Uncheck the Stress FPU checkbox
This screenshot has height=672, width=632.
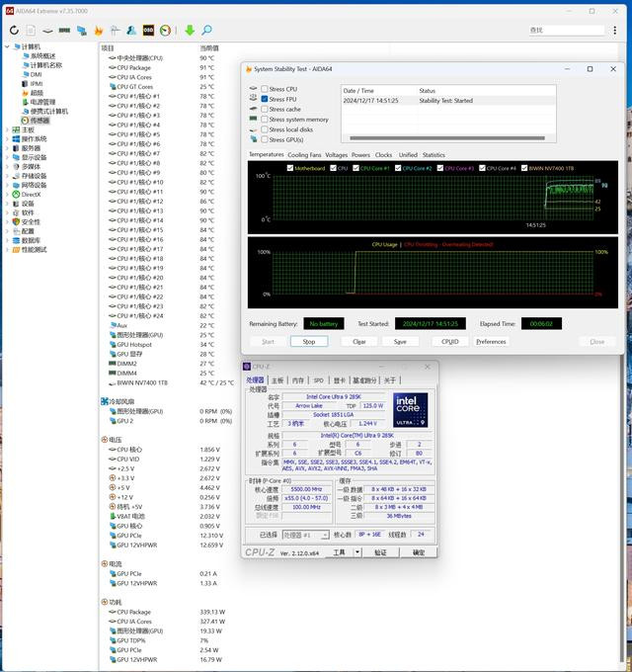click(x=265, y=99)
